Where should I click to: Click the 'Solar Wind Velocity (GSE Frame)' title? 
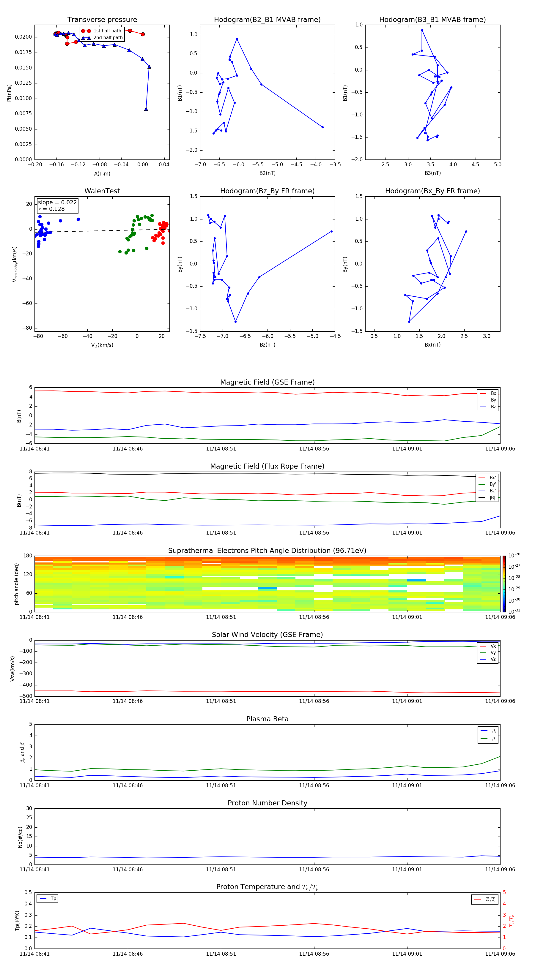[x=267, y=635]
